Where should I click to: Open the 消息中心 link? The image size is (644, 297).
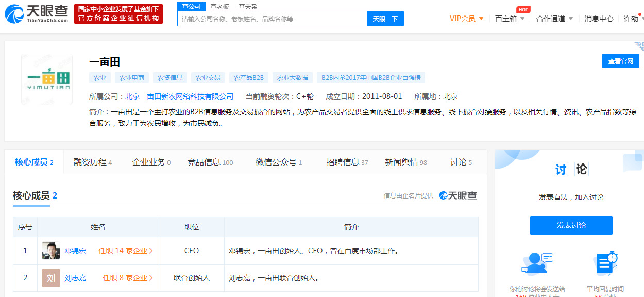pyautogui.click(x=599, y=19)
